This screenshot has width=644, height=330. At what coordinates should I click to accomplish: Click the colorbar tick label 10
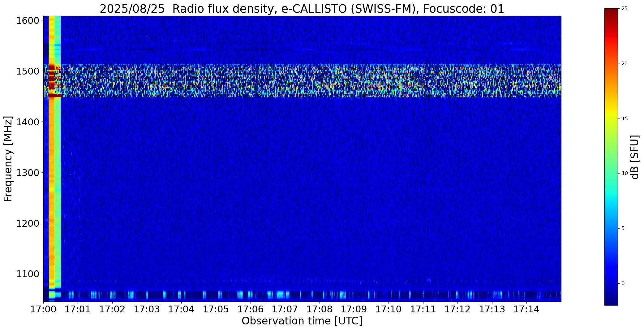pos(624,174)
